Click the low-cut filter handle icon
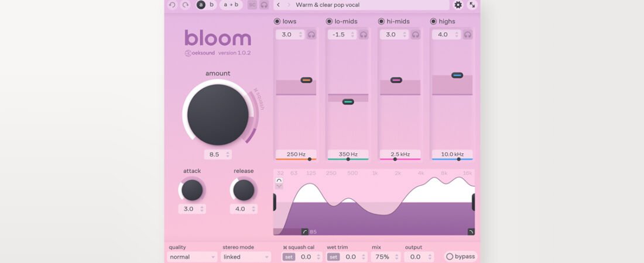This screenshot has width=644, height=263. (x=305, y=232)
